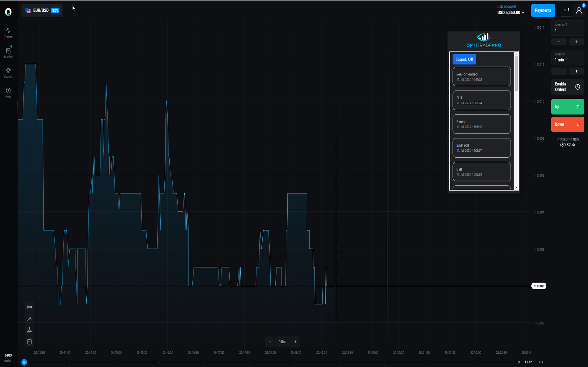Toggle Enable Orders option

pyautogui.click(x=568, y=87)
